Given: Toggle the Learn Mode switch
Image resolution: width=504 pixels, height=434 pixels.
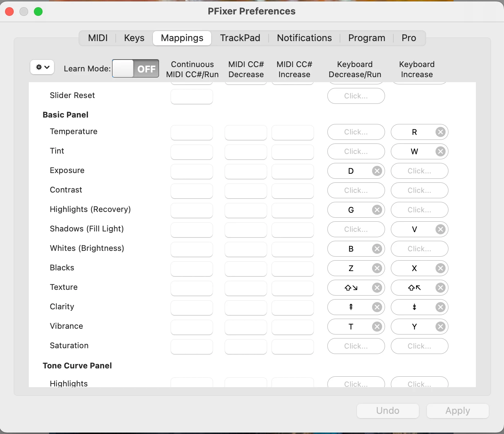Looking at the screenshot, I should click(136, 68).
